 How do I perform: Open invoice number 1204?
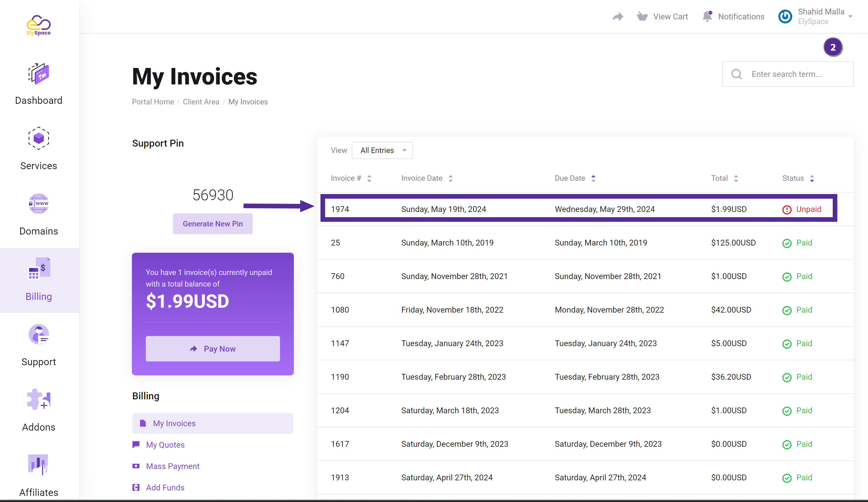[340, 410]
